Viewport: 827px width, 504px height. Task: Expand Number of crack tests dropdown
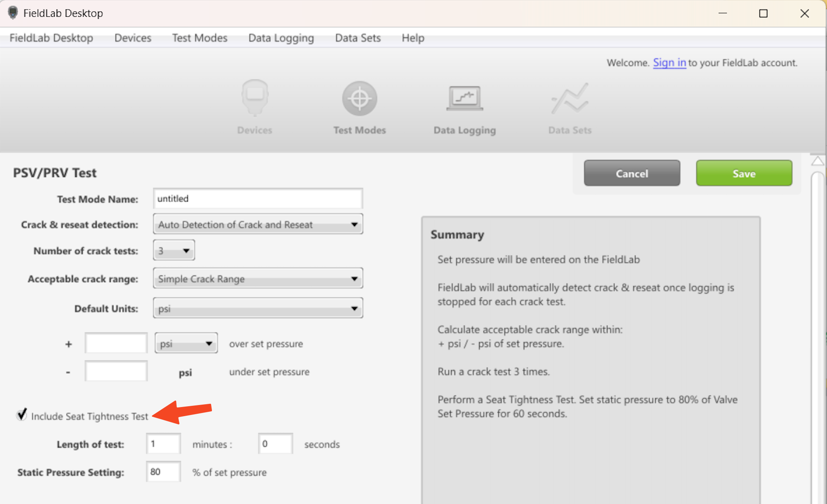click(x=174, y=250)
